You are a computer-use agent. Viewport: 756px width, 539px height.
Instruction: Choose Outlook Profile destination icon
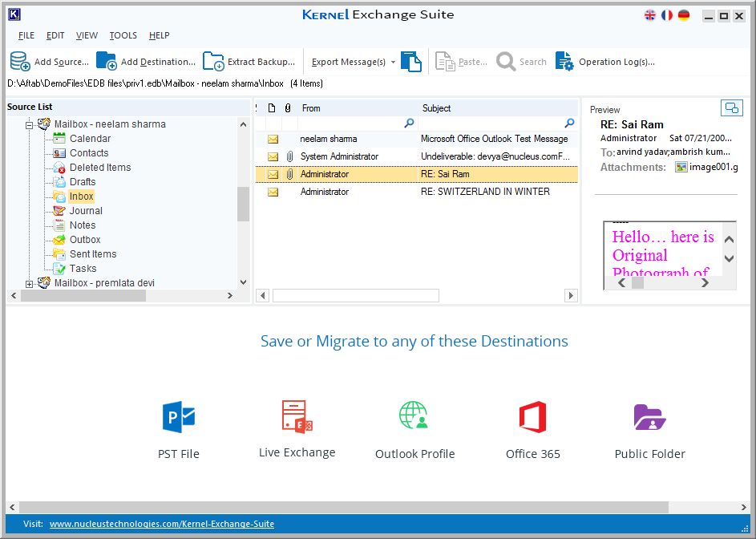pyautogui.click(x=414, y=415)
